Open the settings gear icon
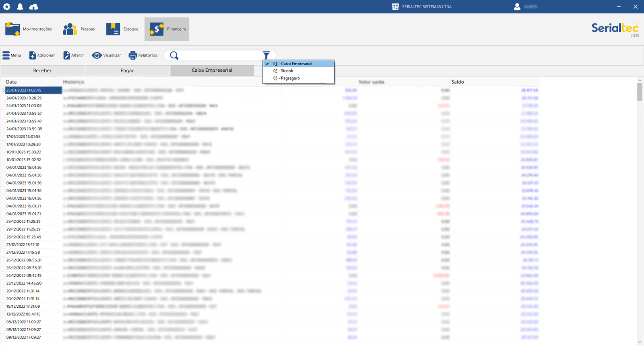Screen dimensions: 644x346 point(7,7)
